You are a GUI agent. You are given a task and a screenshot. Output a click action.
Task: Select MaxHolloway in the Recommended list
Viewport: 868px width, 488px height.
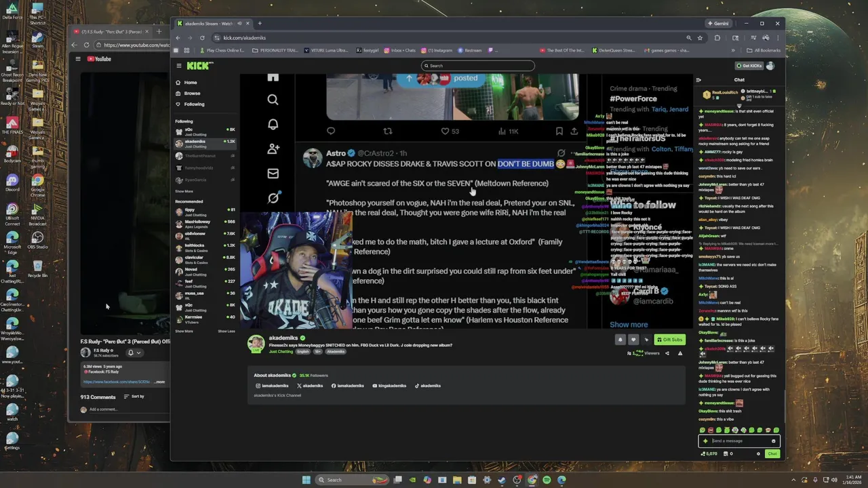205,223
